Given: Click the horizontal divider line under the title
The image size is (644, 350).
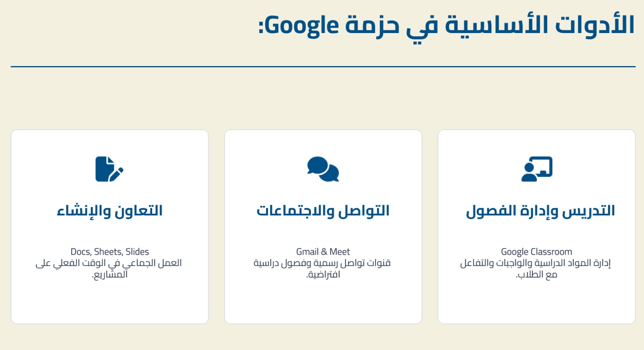Looking at the screenshot, I should (323, 66).
